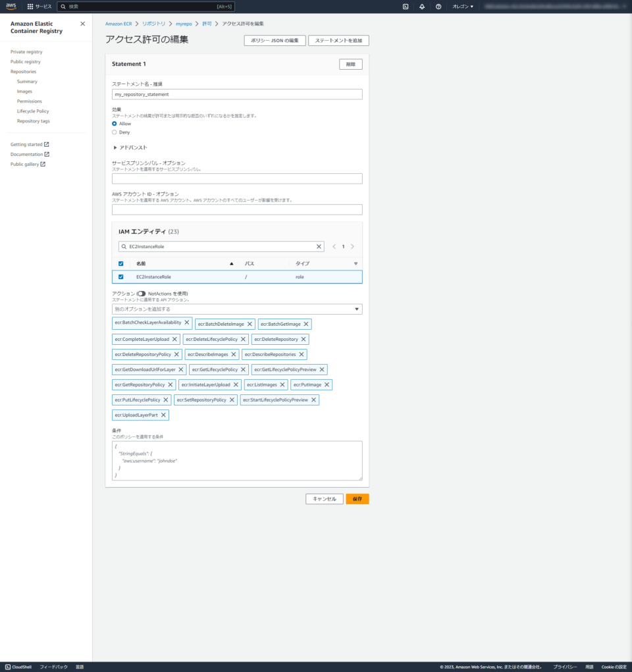Open the myrepo breadcrumb link
632x672 pixels.
pos(183,22)
